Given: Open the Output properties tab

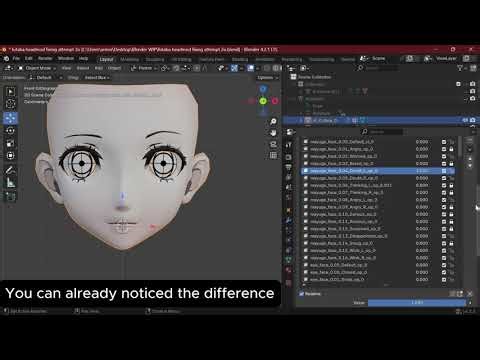Looking at the screenshot, I should point(289,167).
